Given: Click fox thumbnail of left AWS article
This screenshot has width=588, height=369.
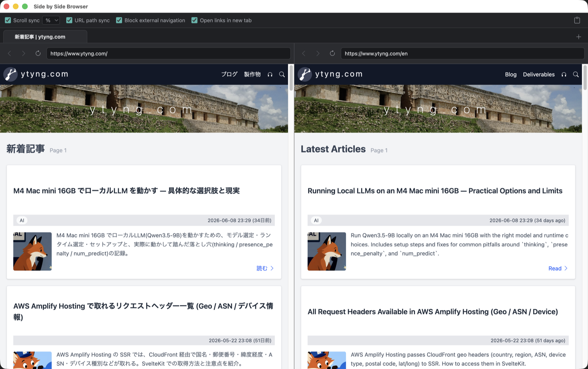Looking at the screenshot, I should 32,360.
